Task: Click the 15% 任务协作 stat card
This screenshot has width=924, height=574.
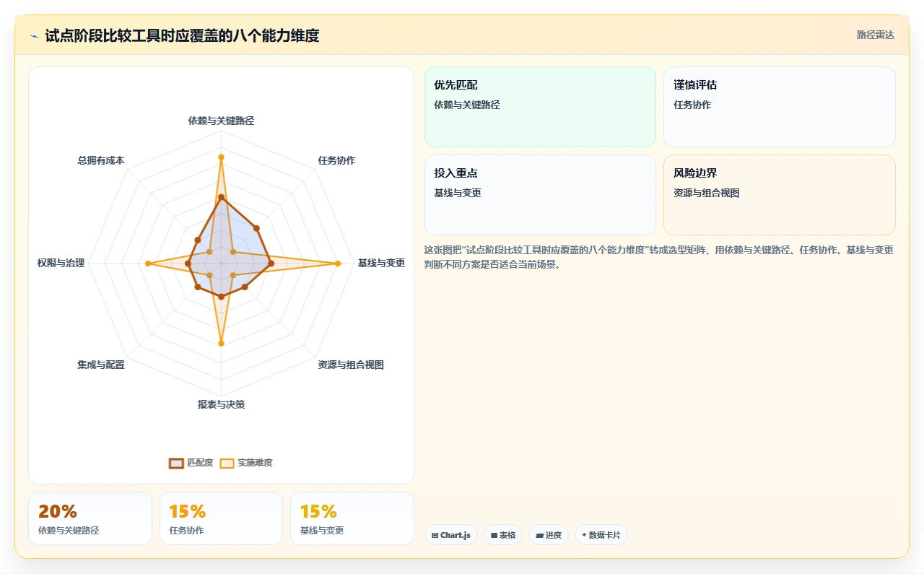Action: (221, 518)
